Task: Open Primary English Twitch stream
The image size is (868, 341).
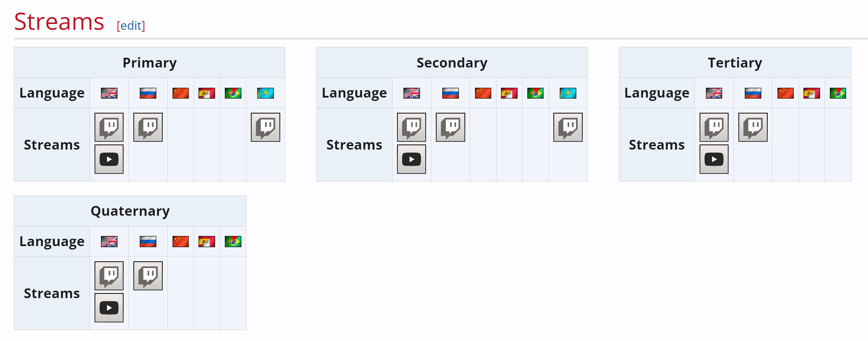Action: pyautogui.click(x=109, y=127)
